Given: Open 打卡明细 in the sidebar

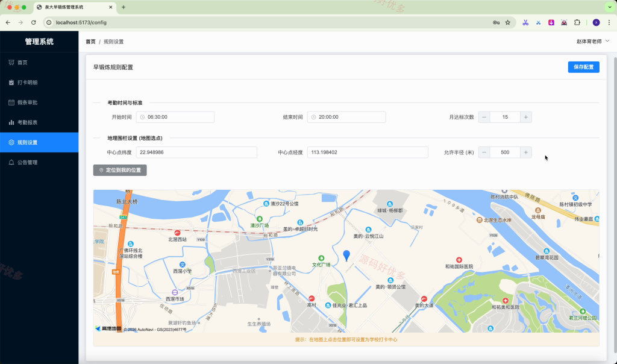Looking at the screenshot, I should (x=39, y=83).
